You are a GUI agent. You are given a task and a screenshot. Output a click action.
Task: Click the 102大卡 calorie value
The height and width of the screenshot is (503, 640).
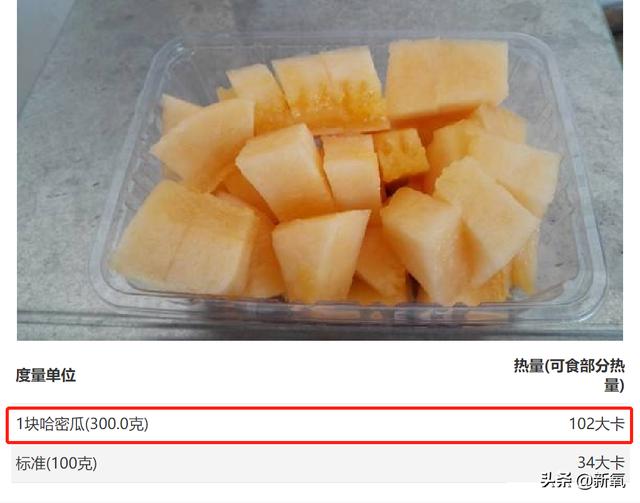[597, 424]
